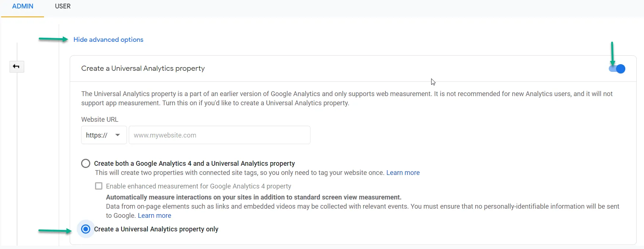Switch to the ADMIN tab
644x249 pixels.
(x=23, y=7)
